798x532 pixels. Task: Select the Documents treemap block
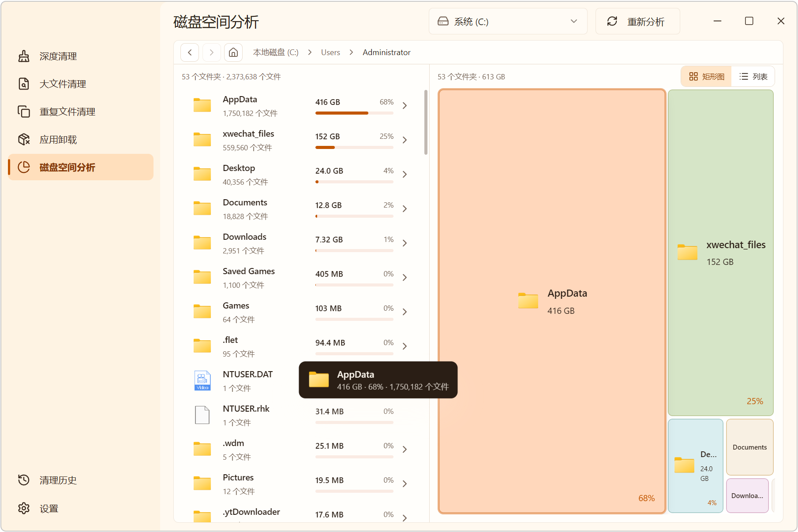coord(750,447)
